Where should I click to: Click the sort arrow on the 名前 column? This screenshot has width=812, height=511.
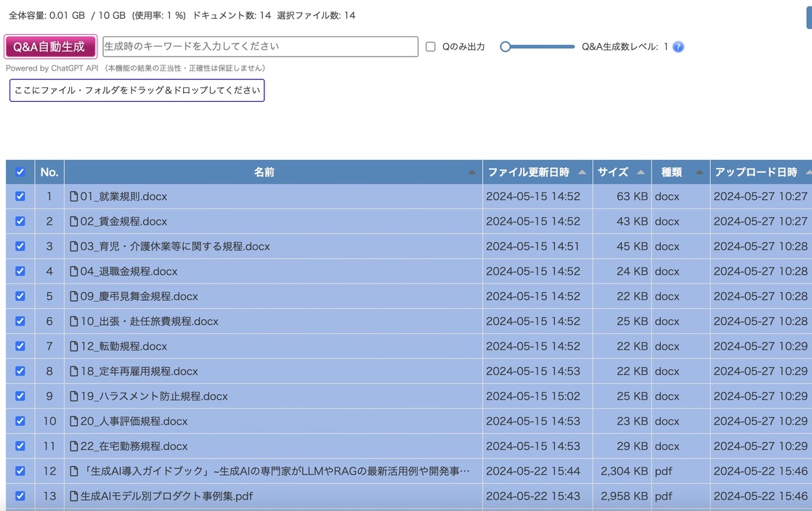coord(471,172)
